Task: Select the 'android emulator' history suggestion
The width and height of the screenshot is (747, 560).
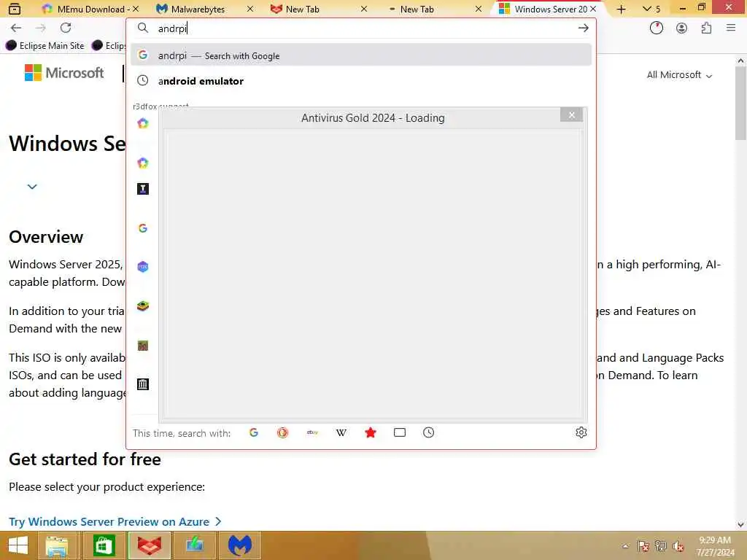Action: tap(361, 81)
